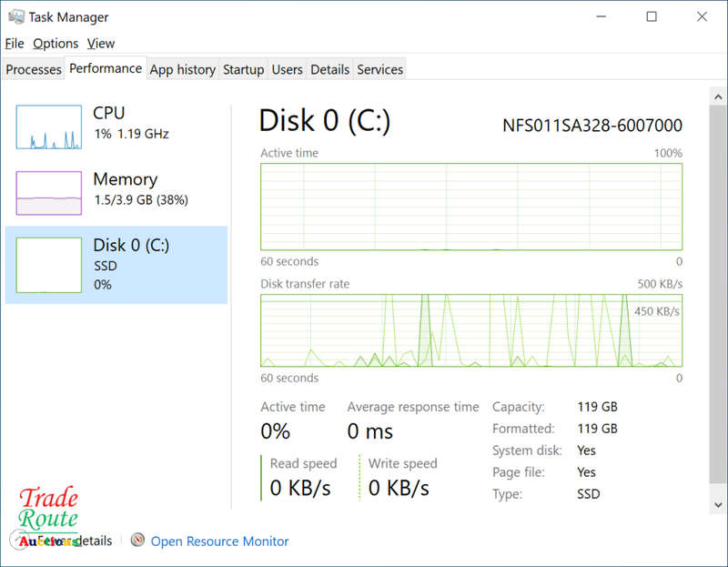Click the Resource Monitor icon
The image size is (728, 567).
coord(137,540)
